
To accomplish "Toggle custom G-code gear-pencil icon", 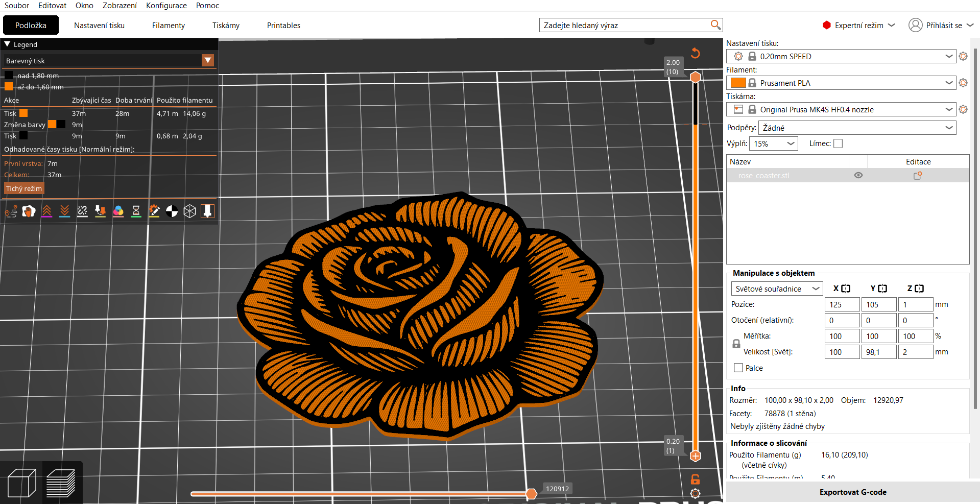I will [154, 211].
